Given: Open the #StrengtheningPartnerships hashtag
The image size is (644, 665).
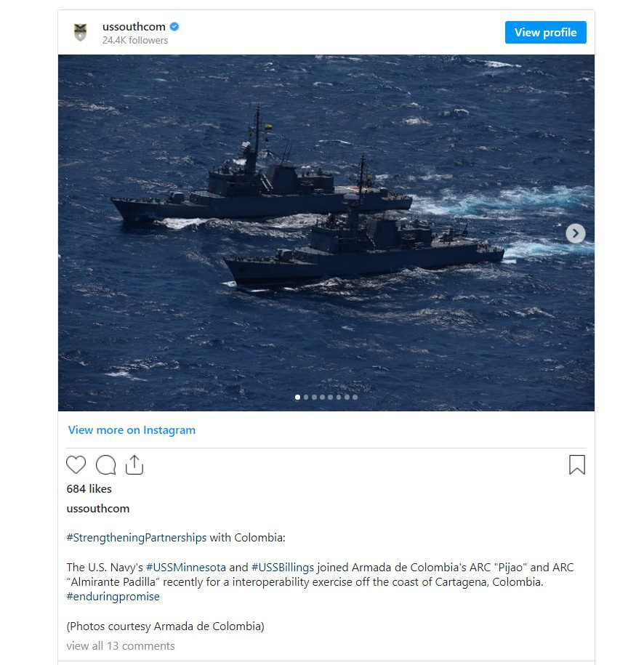Looking at the screenshot, I should [136, 538].
